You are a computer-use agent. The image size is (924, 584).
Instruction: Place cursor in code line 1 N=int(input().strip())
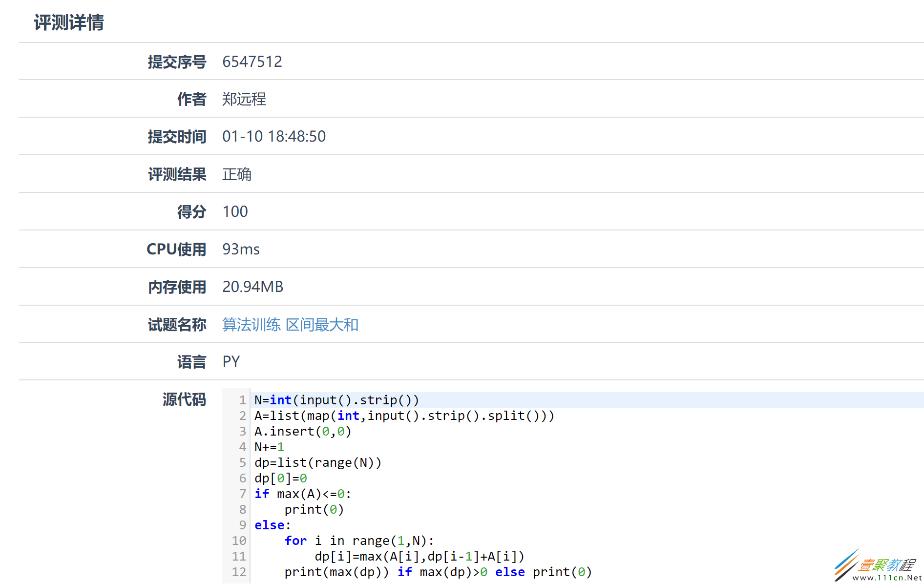(336, 400)
